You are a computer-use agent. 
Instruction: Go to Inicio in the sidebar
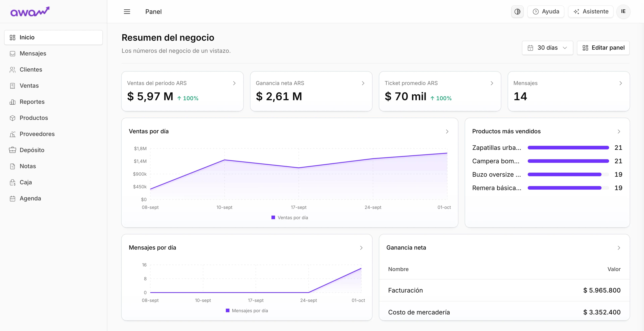click(53, 38)
